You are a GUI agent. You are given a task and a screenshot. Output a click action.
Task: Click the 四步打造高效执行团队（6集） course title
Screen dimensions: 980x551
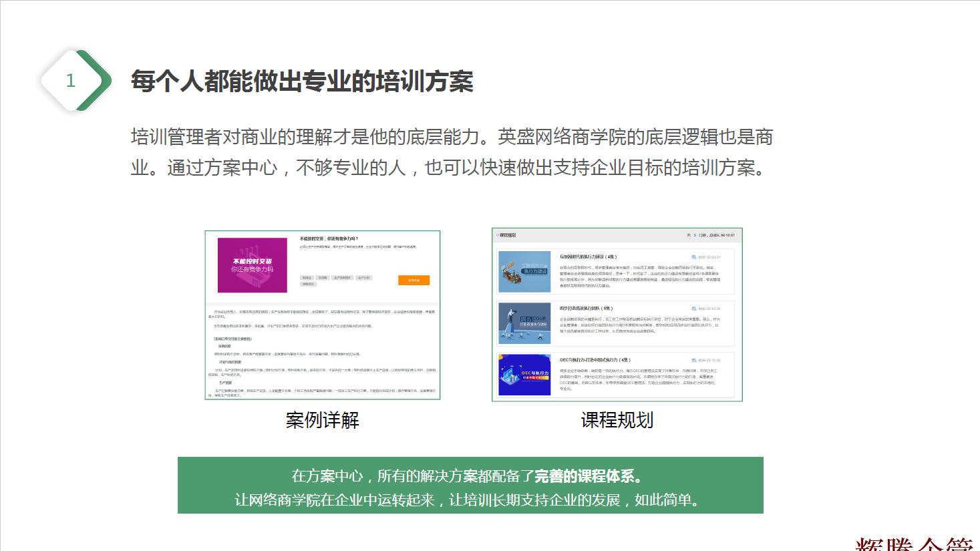click(586, 309)
